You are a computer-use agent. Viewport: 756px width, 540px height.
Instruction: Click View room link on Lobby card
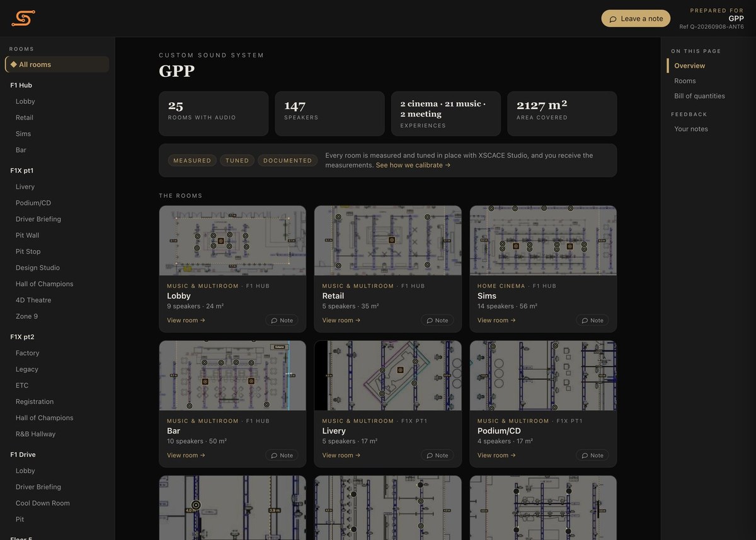[x=186, y=320]
